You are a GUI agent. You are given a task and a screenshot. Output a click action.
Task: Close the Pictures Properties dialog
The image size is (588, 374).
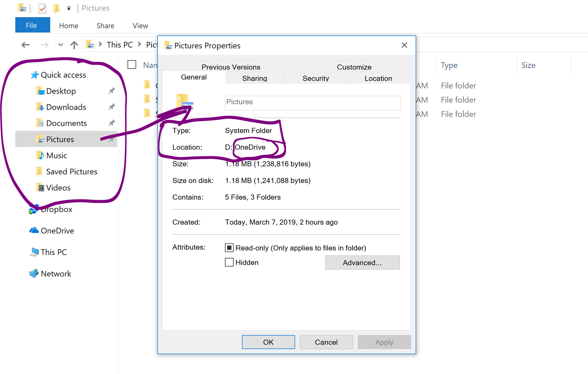(x=404, y=45)
